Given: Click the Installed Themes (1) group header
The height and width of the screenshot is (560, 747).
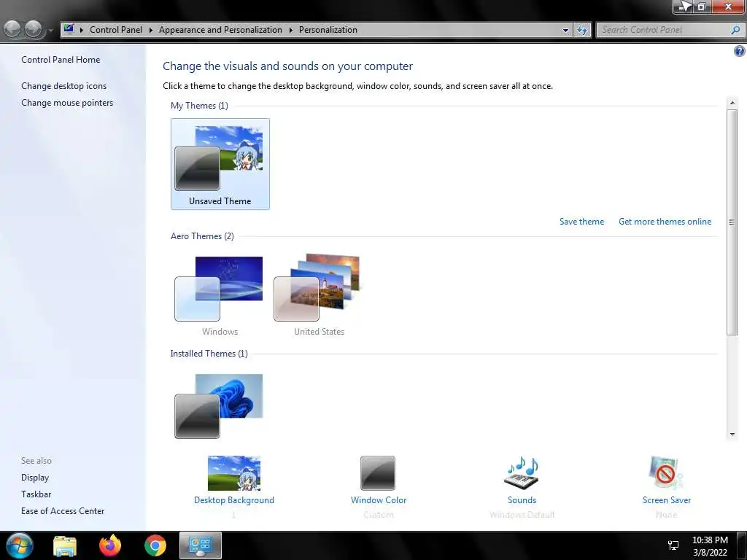Looking at the screenshot, I should click(x=209, y=354).
